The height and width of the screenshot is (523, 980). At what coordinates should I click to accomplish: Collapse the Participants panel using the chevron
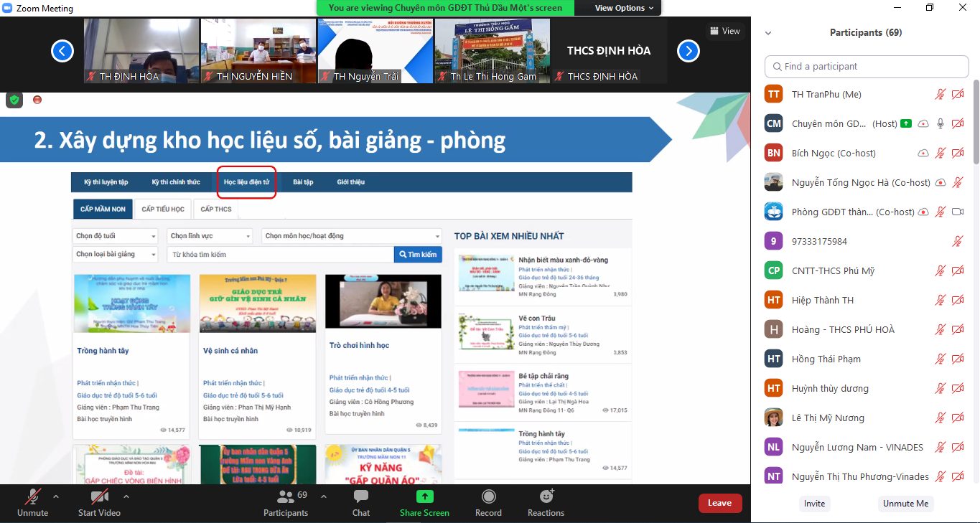tap(768, 33)
